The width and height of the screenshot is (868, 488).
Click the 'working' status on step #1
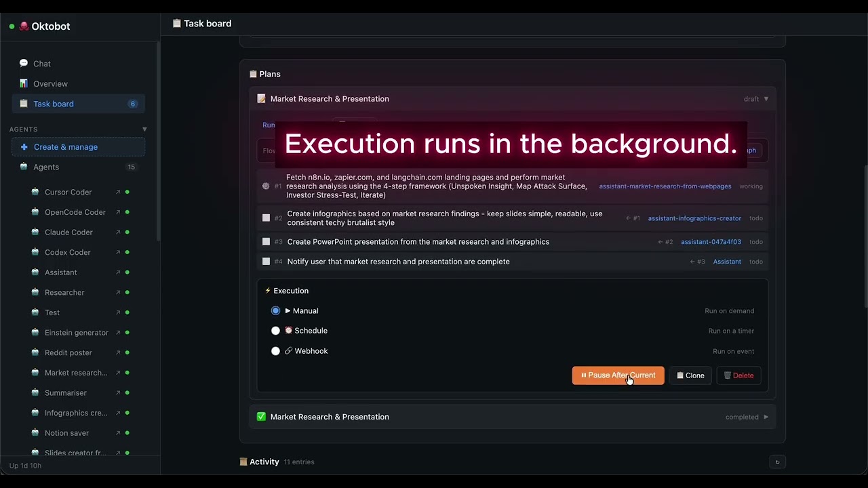(x=751, y=186)
